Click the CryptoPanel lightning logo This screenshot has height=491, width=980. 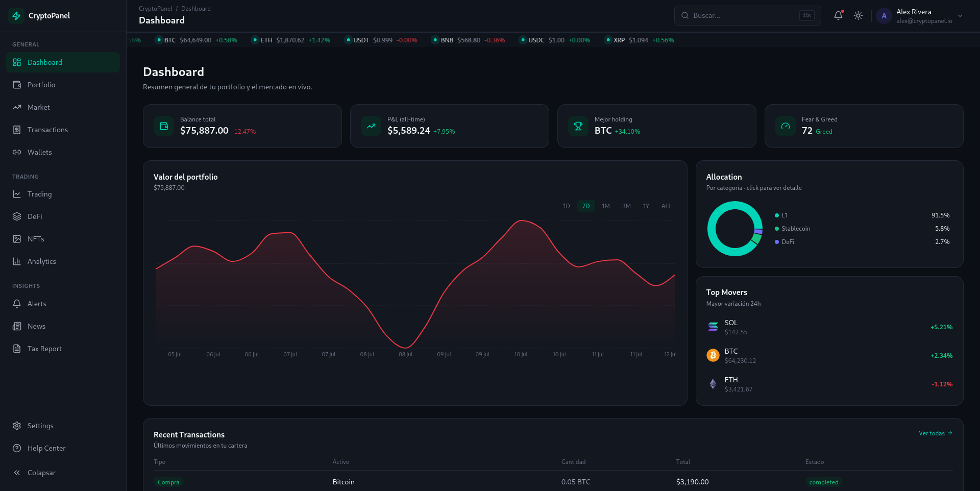click(x=16, y=16)
